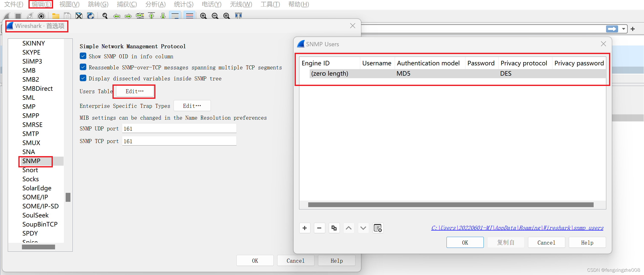Toggle auto scroll during live capture
The image size is (644, 275).
(x=175, y=16)
